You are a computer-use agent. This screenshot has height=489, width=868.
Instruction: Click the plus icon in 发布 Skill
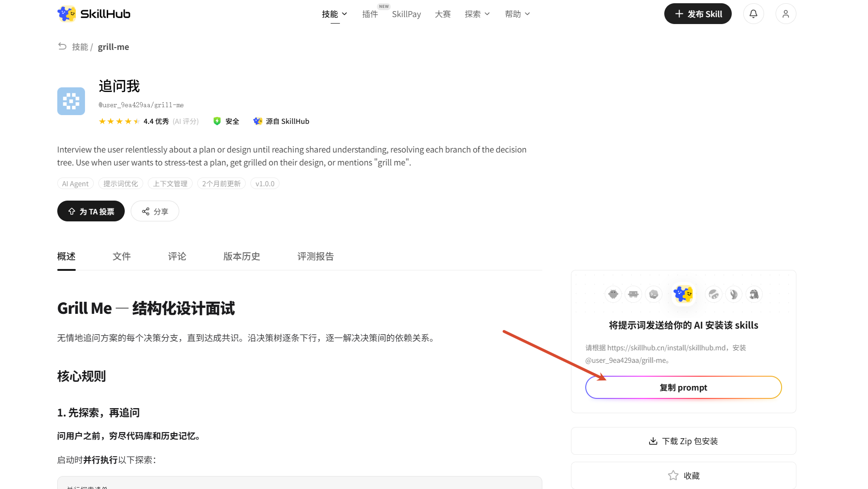(679, 14)
